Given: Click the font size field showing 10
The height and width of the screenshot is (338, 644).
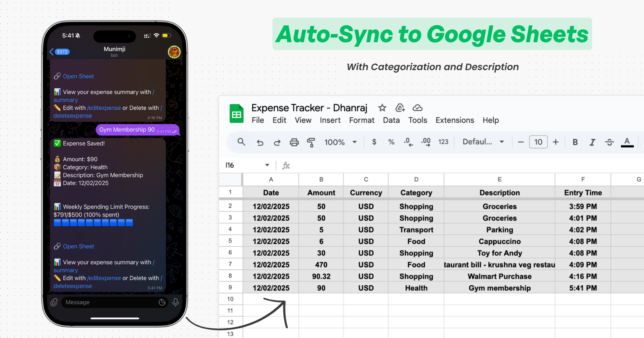Looking at the screenshot, I should [x=538, y=142].
